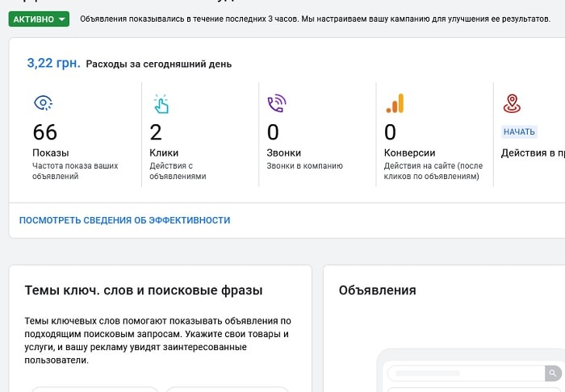Click the orange bar-chart Конверсии icon

[395, 103]
